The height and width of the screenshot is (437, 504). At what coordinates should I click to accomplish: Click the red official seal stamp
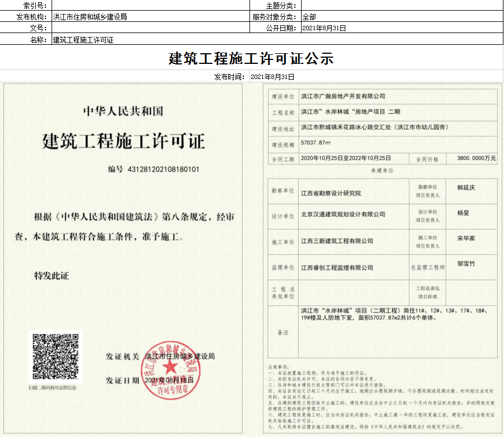170,370
